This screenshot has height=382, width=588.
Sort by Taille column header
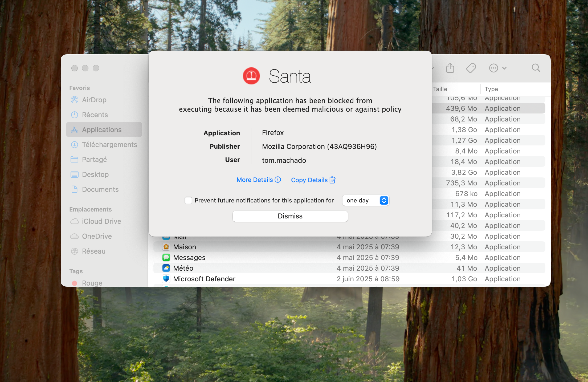[x=440, y=89]
